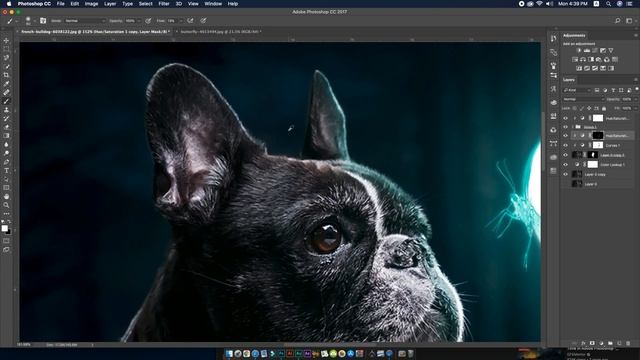Select the Quick Selection tool
This screenshot has height=360, width=640.
click(x=6, y=67)
